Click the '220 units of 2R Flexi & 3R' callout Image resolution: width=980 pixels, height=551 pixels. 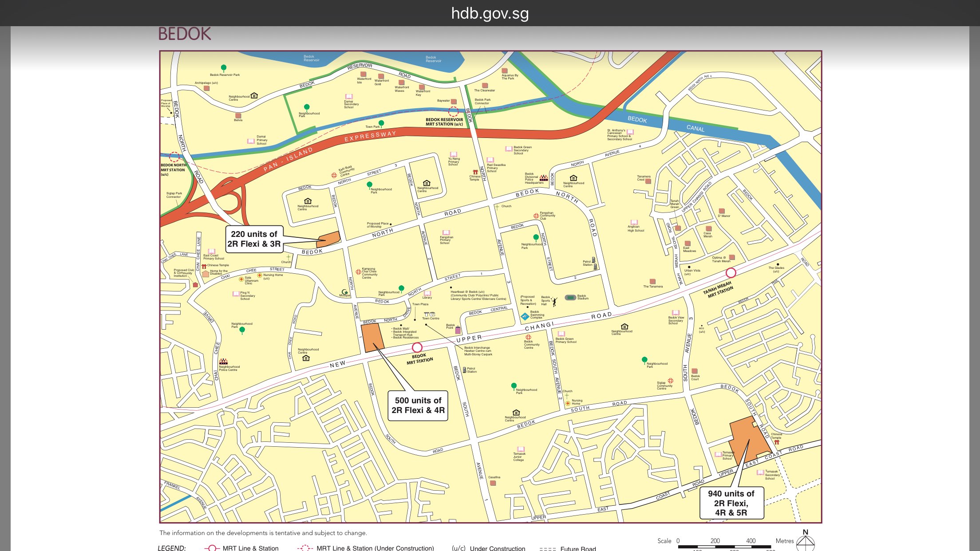tap(254, 239)
